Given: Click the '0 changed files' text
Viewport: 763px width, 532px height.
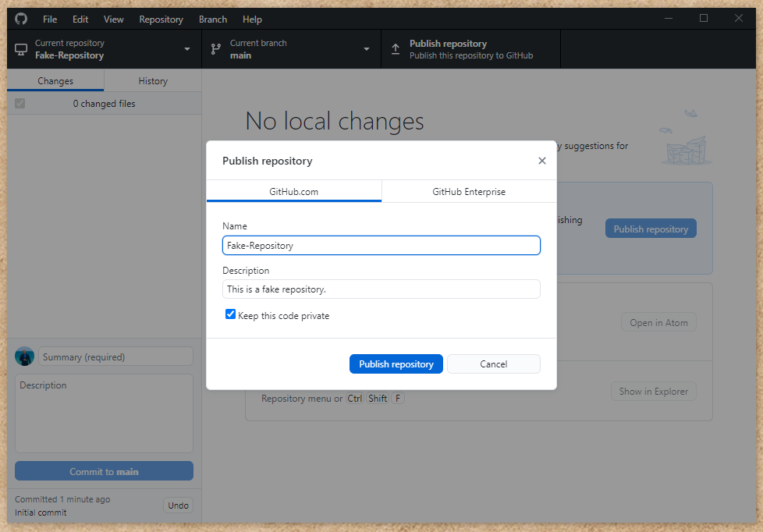Looking at the screenshot, I should coord(104,104).
